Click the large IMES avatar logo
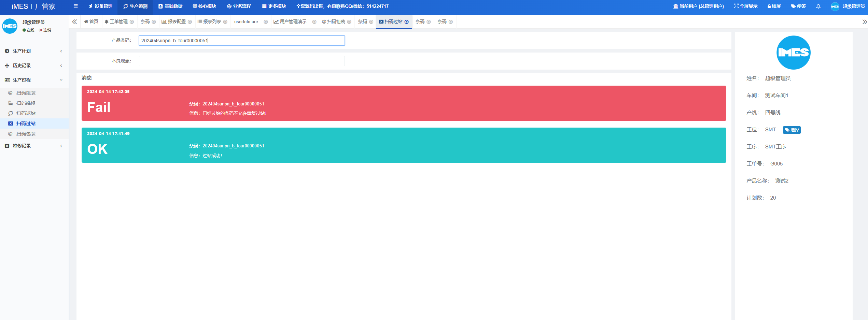868x320 pixels. [794, 53]
